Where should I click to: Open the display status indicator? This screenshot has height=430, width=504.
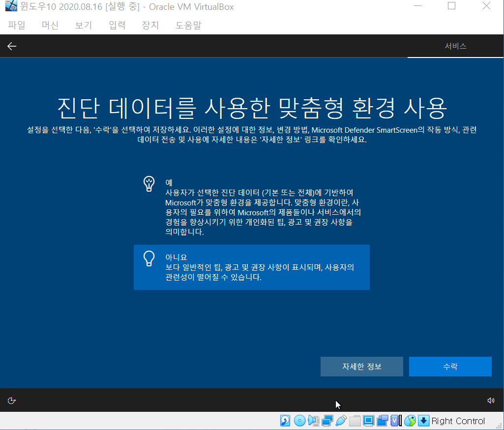coord(369,421)
